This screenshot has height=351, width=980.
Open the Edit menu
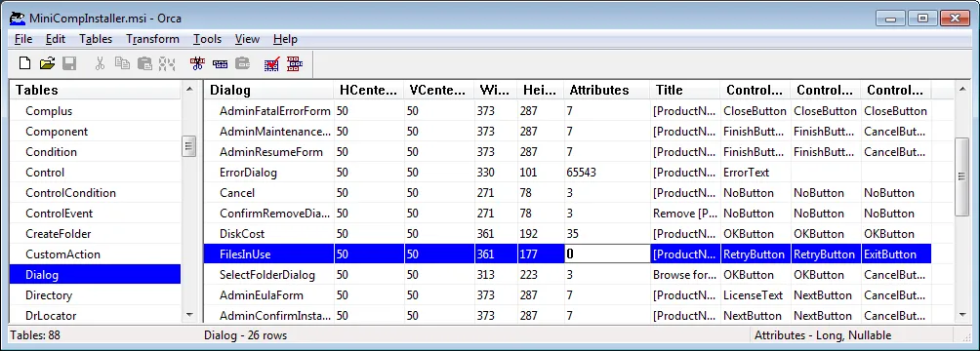coord(56,39)
